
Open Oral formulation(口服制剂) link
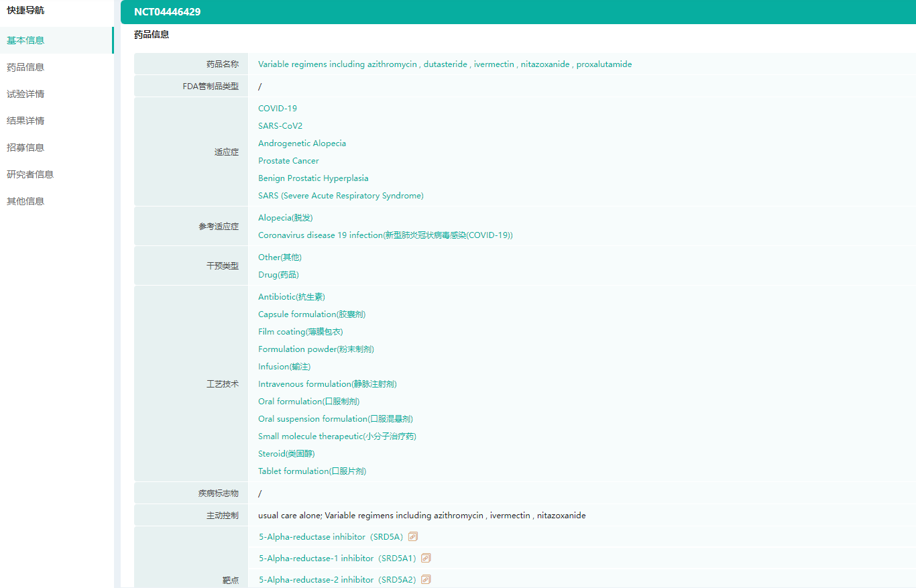(x=308, y=402)
